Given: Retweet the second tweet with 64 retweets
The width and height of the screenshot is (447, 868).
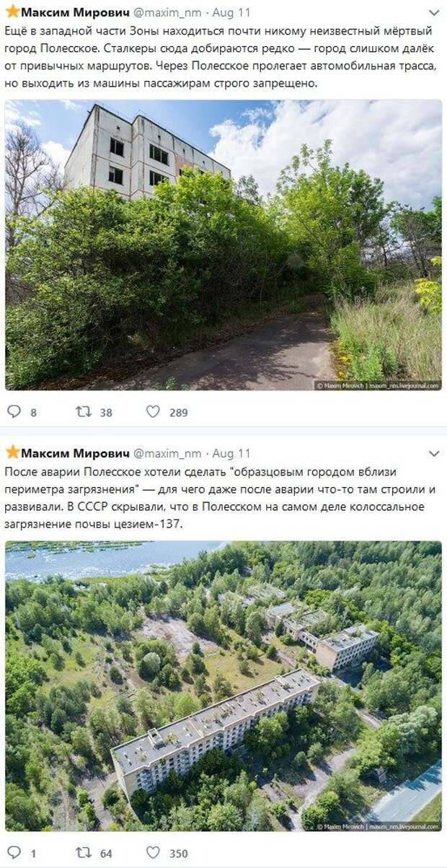Looking at the screenshot, I should (84, 852).
